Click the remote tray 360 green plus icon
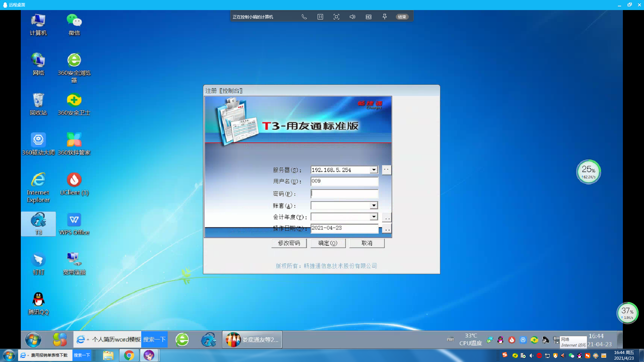Image resolution: width=644 pixels, height=362 pixels. (534, 340)
